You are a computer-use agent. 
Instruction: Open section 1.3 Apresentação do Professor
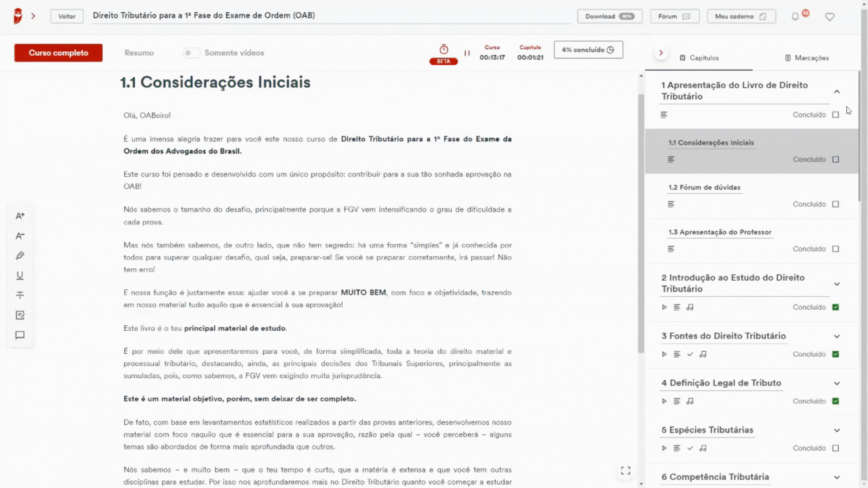(720, 232)
